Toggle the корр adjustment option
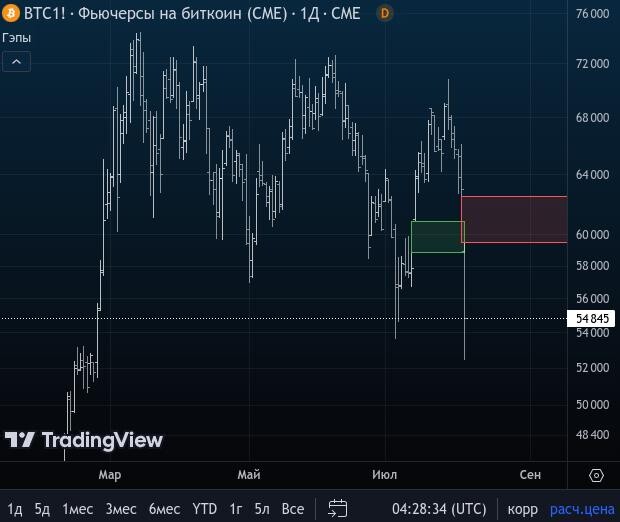620x522 pixels. click(x=523, y=509)
